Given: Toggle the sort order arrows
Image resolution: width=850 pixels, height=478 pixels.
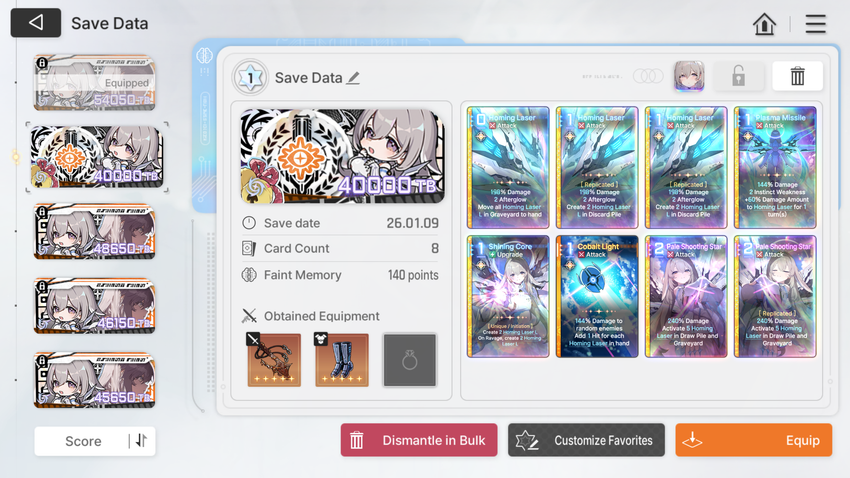Looking at the screenshot, I should coord(141,441).
